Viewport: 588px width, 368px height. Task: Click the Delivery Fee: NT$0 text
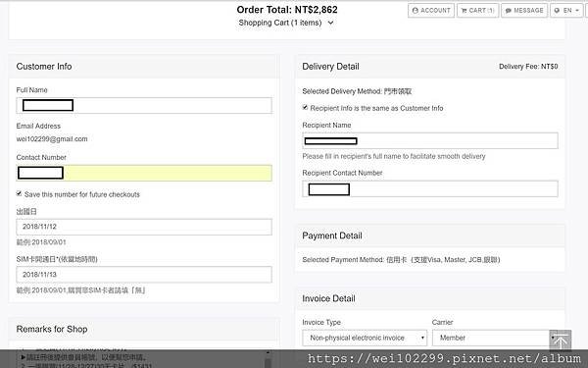coord(528,67)
